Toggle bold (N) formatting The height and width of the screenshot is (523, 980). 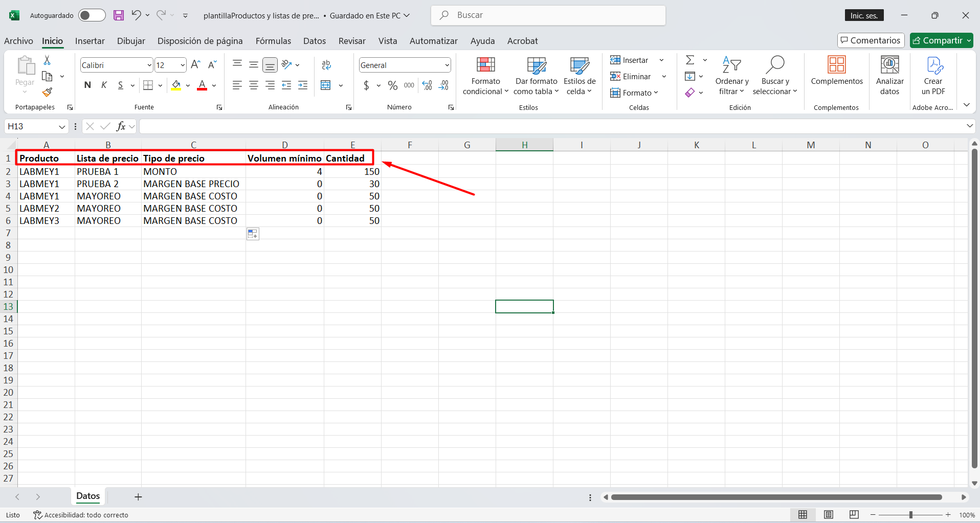click(87, 85)
